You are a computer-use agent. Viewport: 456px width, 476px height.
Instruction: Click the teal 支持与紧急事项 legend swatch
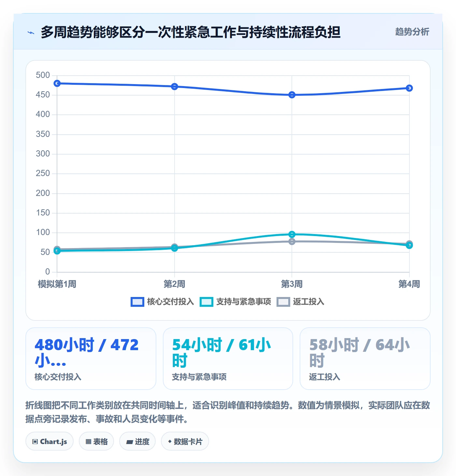click(x=207, y=302)
